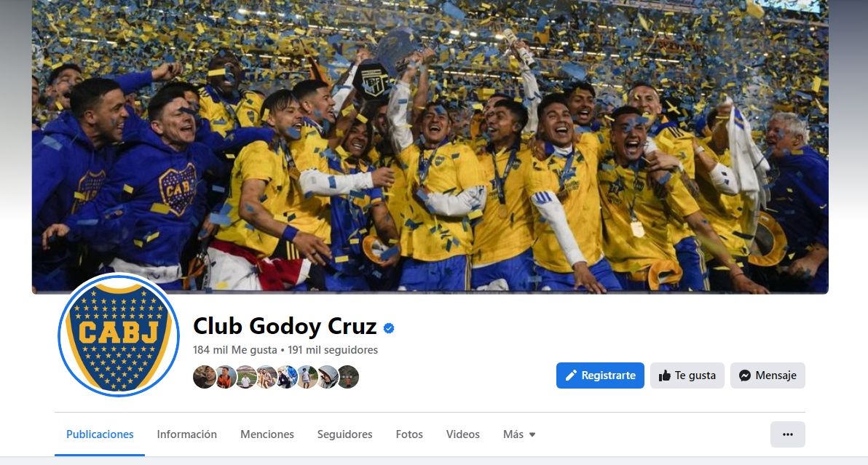Select the Seguidores tab
The height and width of the screenshot is (465, 868).
coord(344,434)
